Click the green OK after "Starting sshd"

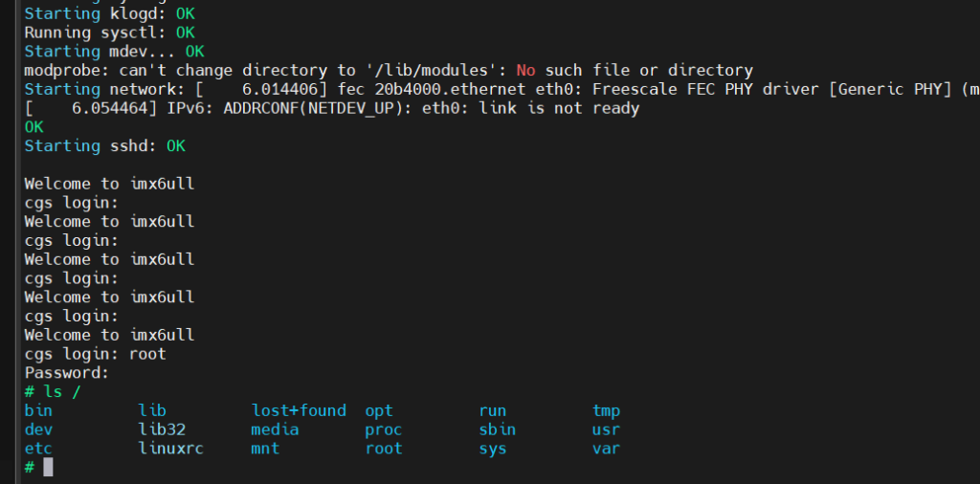(x=175, y=146)
